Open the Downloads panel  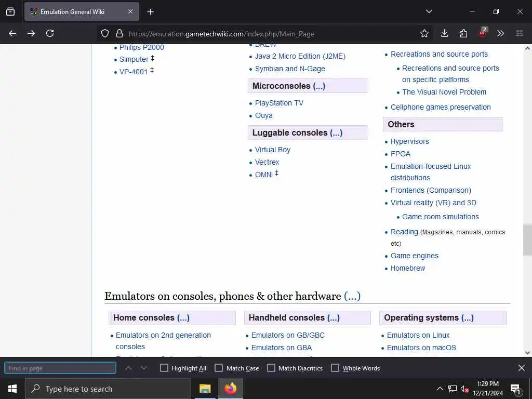445,33
